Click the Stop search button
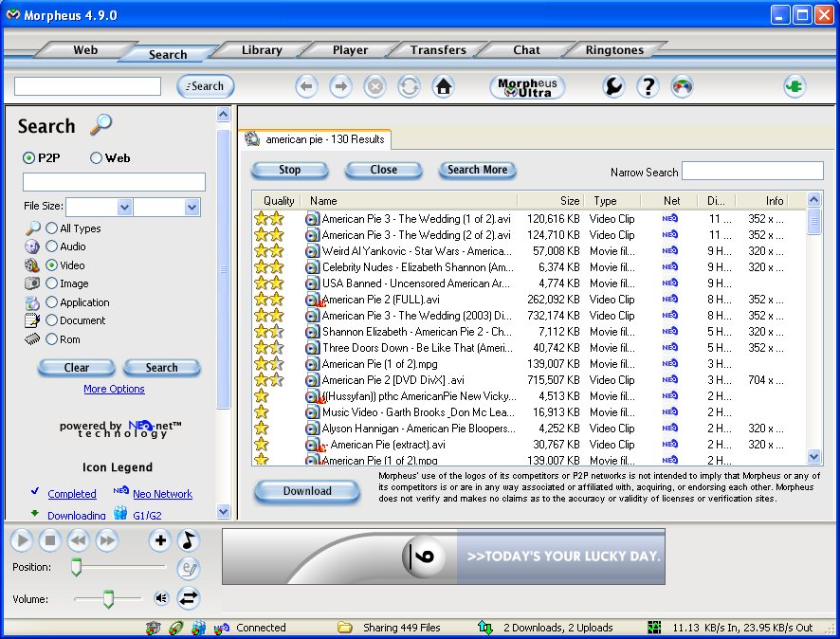This screenshot has width=840, height=639. (289, 170)
